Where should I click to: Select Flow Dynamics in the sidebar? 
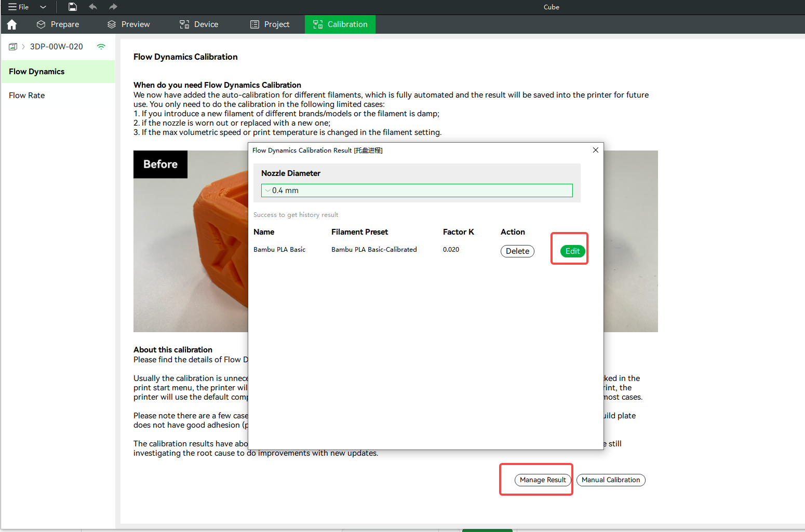tap(36, 71)
